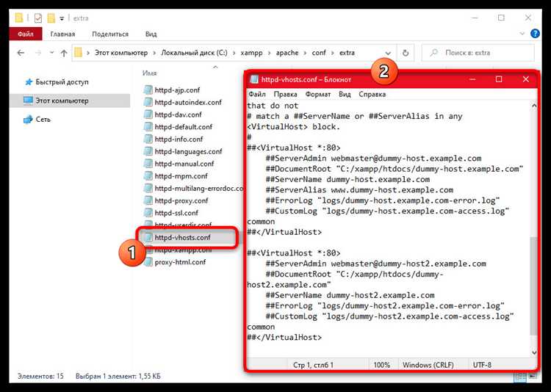Select file httpd-dav.conf
551x392 pixels.
179,115
